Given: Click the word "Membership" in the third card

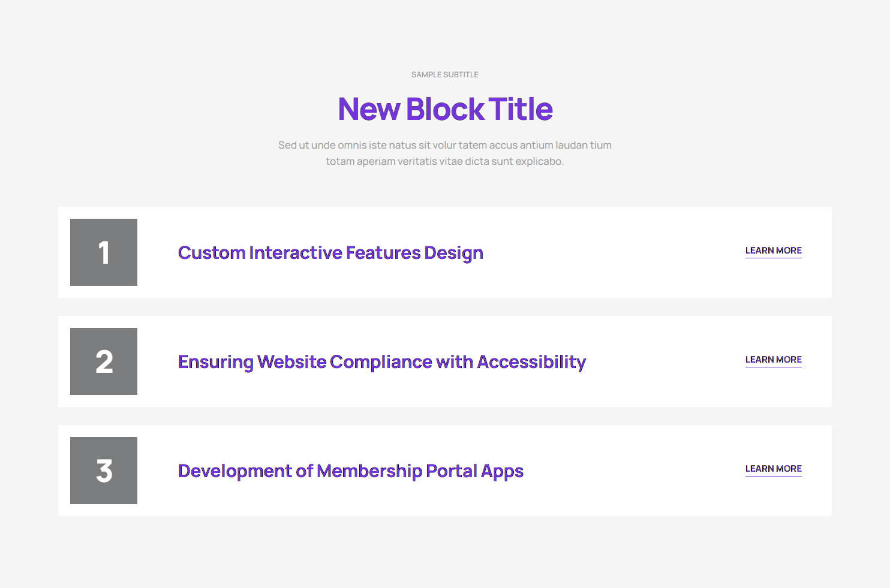Looking at the screenshot, I should pos(369,471).
